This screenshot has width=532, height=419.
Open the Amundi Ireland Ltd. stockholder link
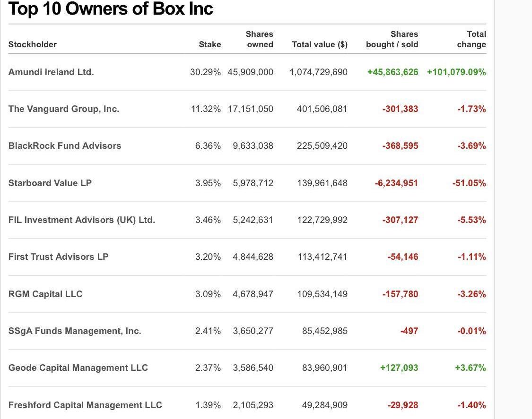point(51,72)
